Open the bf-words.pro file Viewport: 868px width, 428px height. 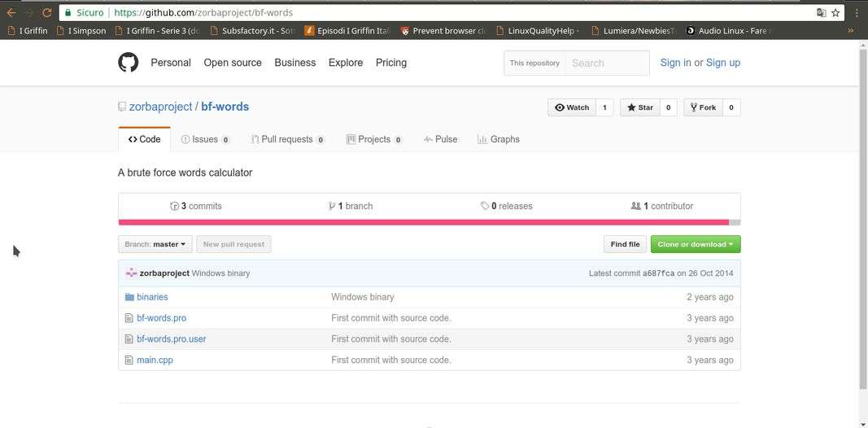pos(162,318)
